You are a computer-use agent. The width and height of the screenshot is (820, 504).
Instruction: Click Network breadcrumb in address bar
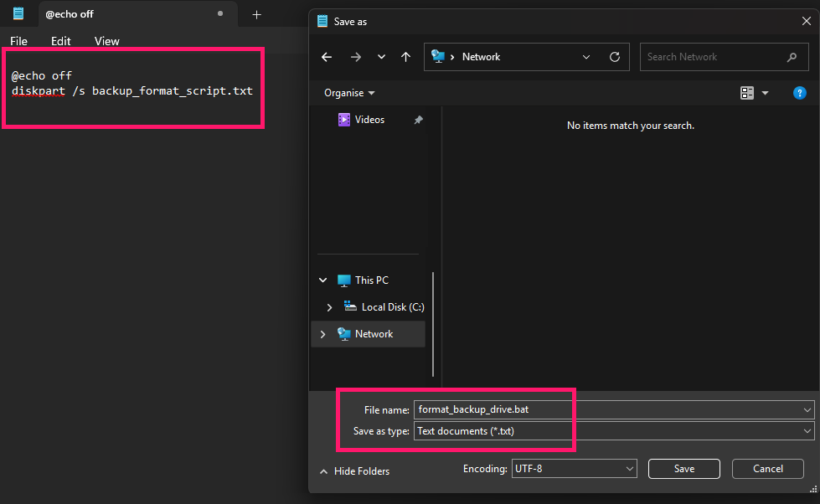click(x=481, y=57)
